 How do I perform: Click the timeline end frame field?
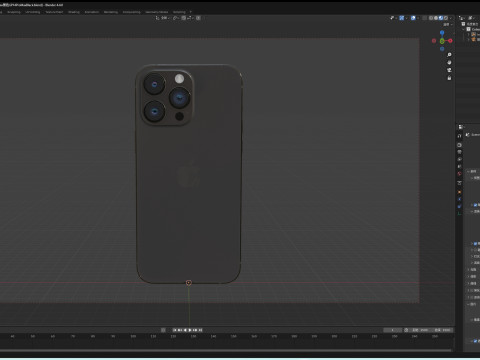(x=442, y=330)
